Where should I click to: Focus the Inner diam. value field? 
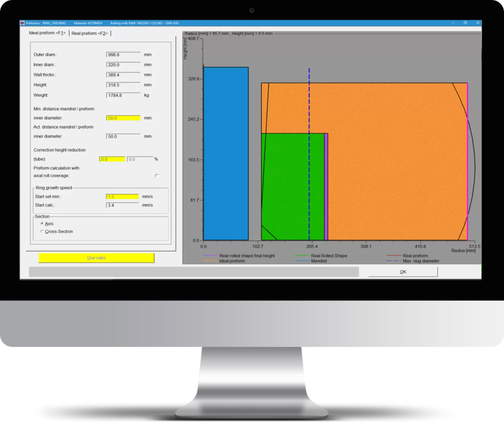(x=123, y=65)
